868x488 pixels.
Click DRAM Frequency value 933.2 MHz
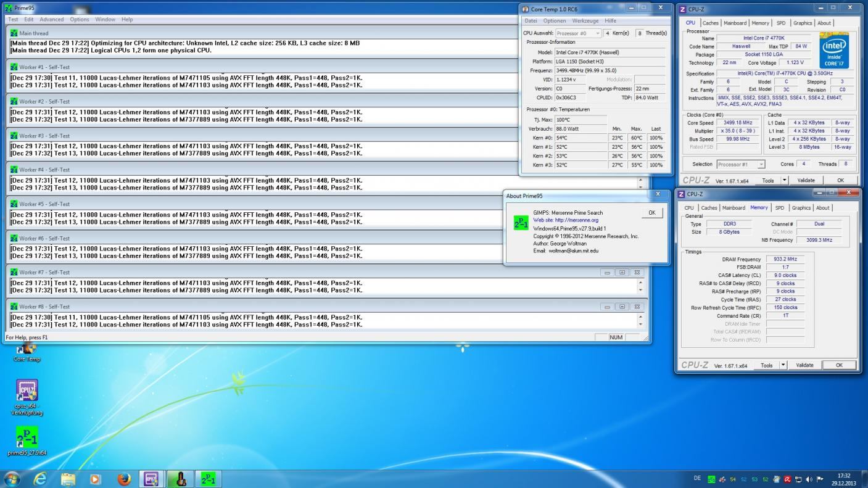(x=784, y=259)
